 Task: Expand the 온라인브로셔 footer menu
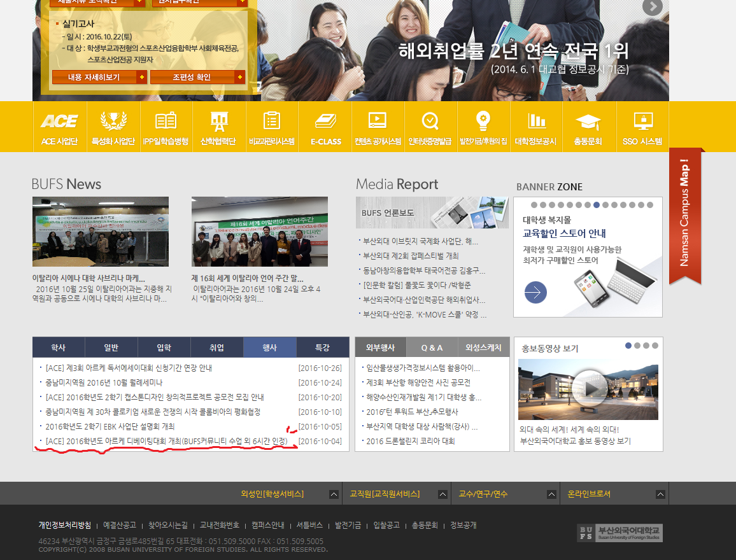click(662, 494)
